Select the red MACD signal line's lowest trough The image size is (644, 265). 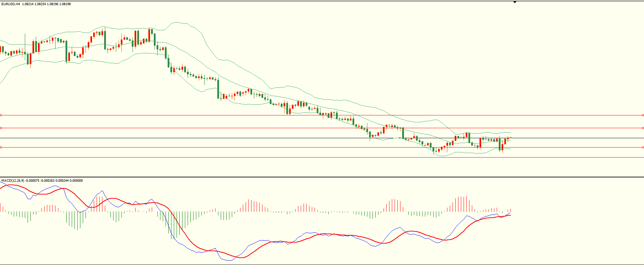point(241,258)
